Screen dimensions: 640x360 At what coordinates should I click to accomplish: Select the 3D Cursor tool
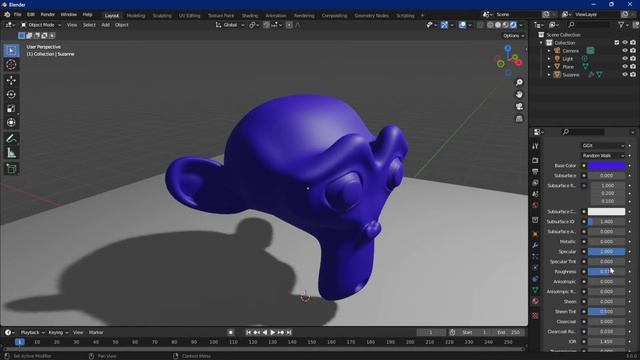[x=11, y=64]
